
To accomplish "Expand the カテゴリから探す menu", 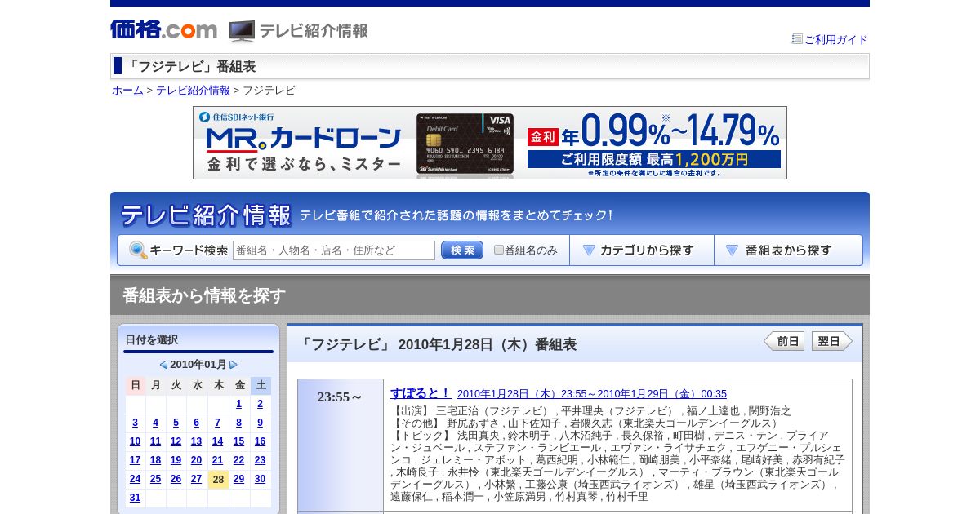I will point(642,250).
